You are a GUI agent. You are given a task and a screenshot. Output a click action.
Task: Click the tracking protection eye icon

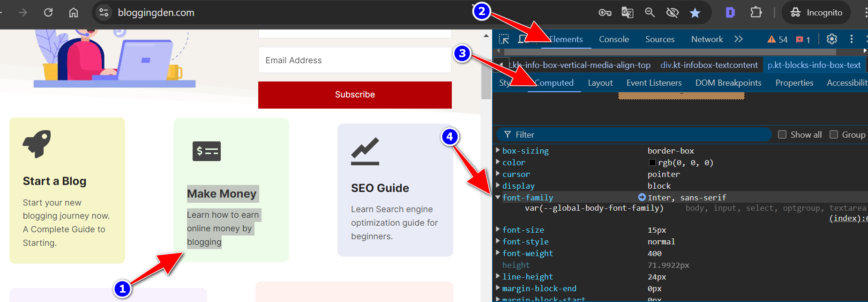(x=673, y=13)
